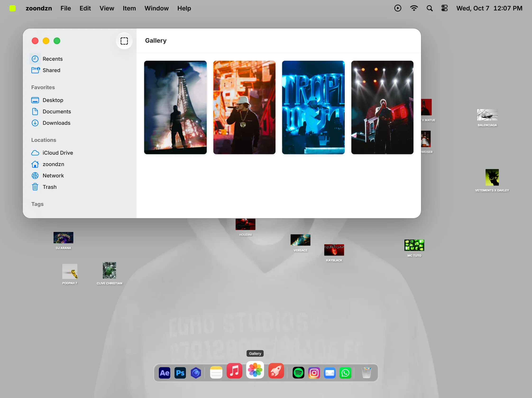Screen dimensions: 532x398
Task: Open Control Center in menu bar
Action: (445, 8)
